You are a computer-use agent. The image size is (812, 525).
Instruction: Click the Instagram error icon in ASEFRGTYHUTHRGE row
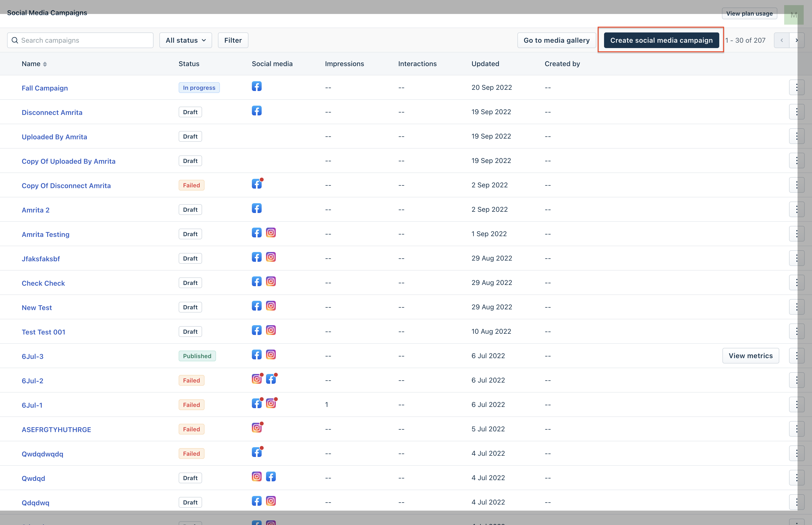pyautogui.click(x=257, y=428)
